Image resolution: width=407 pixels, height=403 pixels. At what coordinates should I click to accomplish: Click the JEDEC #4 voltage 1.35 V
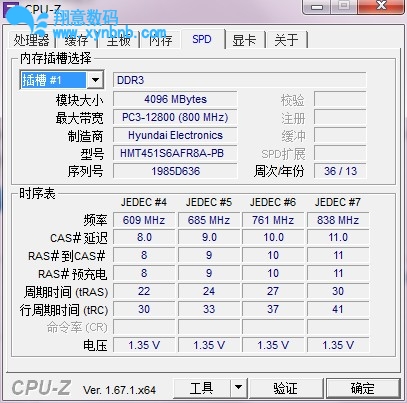pos(144,345)
